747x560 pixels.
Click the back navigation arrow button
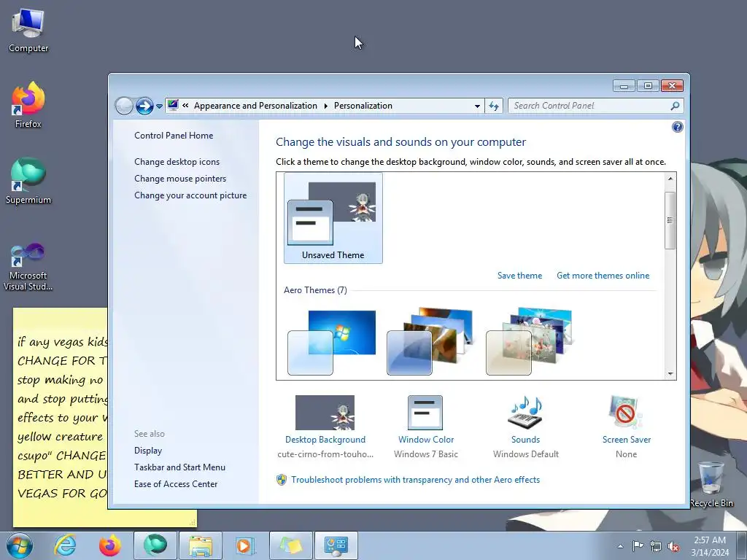124,106
